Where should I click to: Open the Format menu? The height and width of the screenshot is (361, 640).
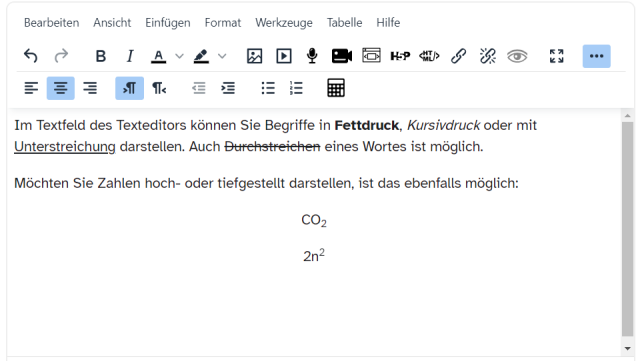pos(223,22)
